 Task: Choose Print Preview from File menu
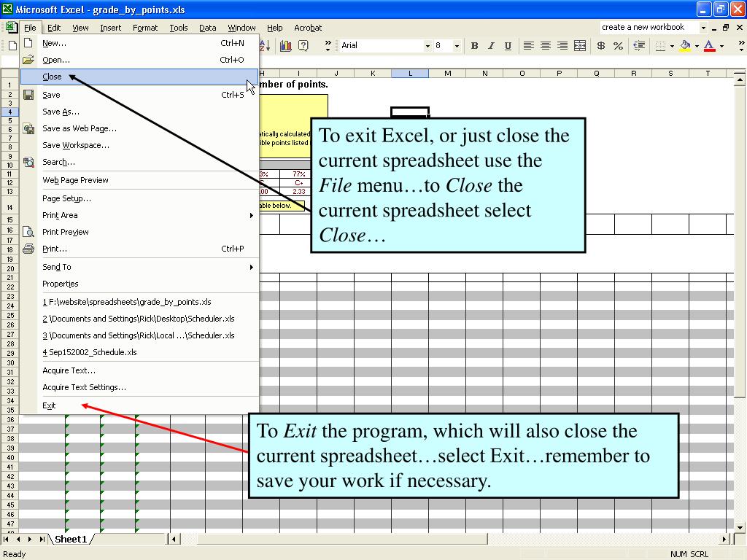[140, 232]
